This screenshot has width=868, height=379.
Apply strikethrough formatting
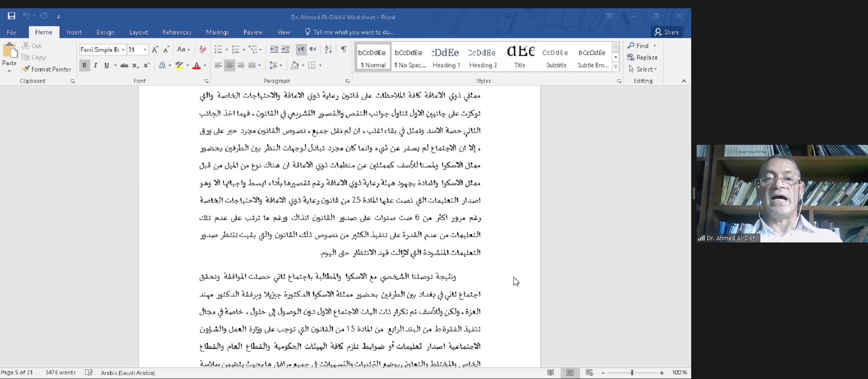[x=124, y=66]
